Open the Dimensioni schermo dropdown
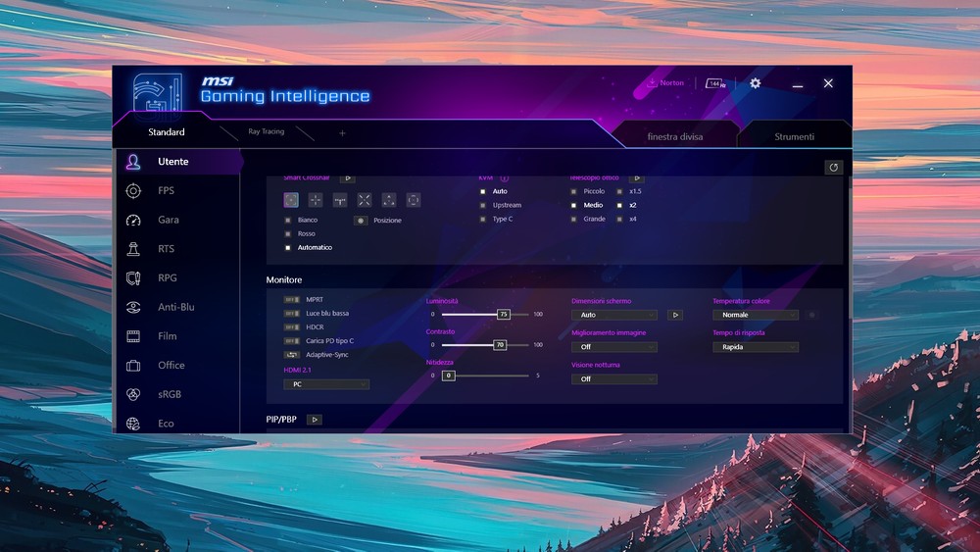This screenshot has width=980, height=552. 614,315
